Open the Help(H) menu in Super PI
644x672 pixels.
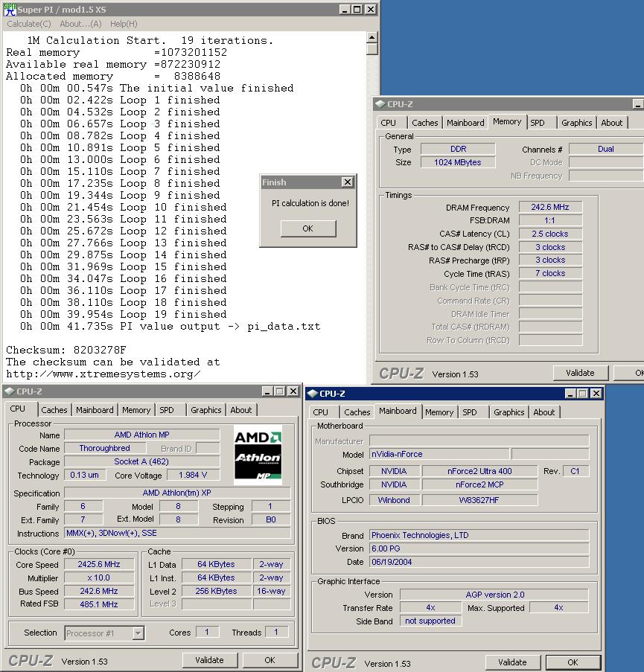click(124, 24)
